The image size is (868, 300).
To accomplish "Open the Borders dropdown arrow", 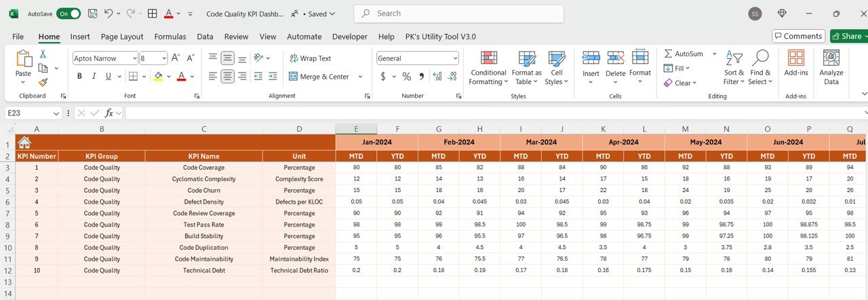I will [x=145, y=77].
